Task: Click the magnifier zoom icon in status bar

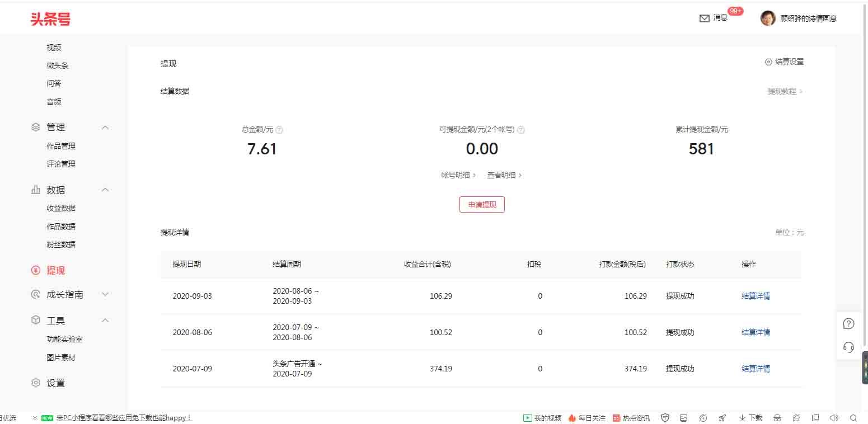Action: click(x=853, y=418)
